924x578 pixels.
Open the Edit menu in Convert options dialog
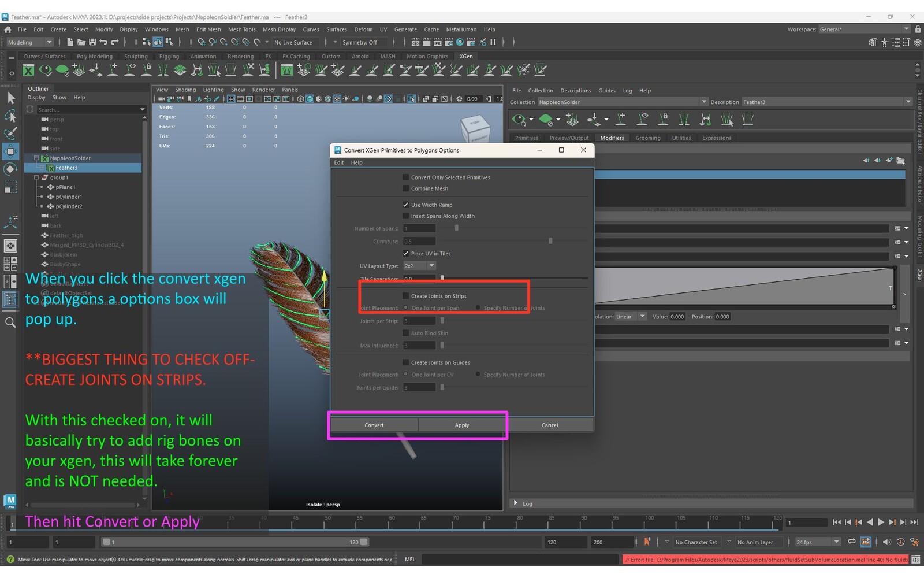[339, 162]
